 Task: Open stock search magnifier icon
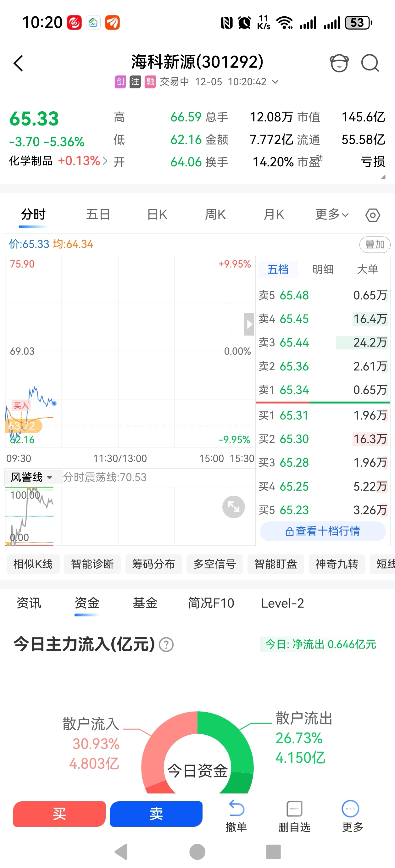pyautogui.click(x=370, y=63)
